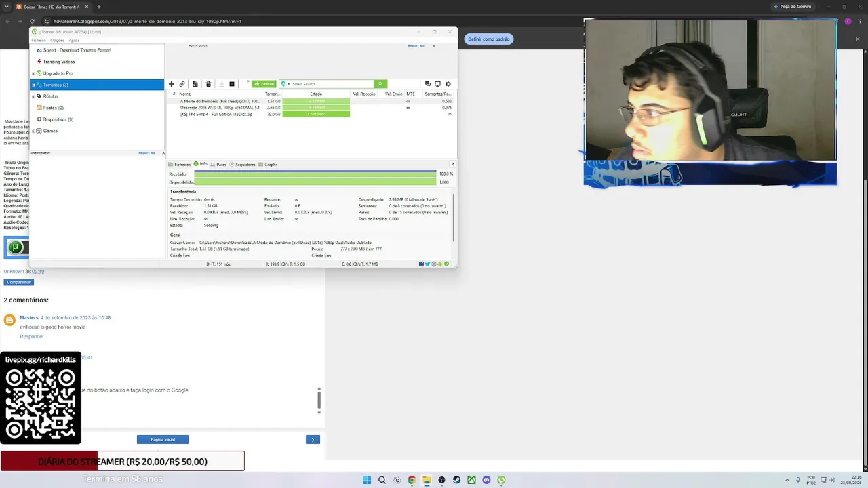The width and height of the screenshot is (868, 488).
Task: Open Discord from the taskbar
Action: click(x=486, y=480)
